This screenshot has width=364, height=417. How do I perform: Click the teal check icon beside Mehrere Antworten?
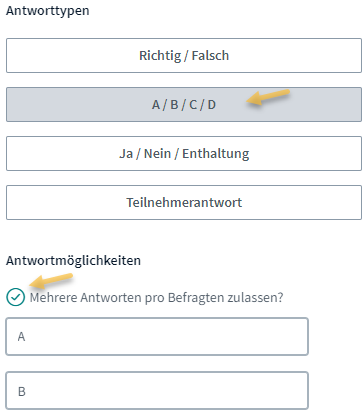click(15, 297)
